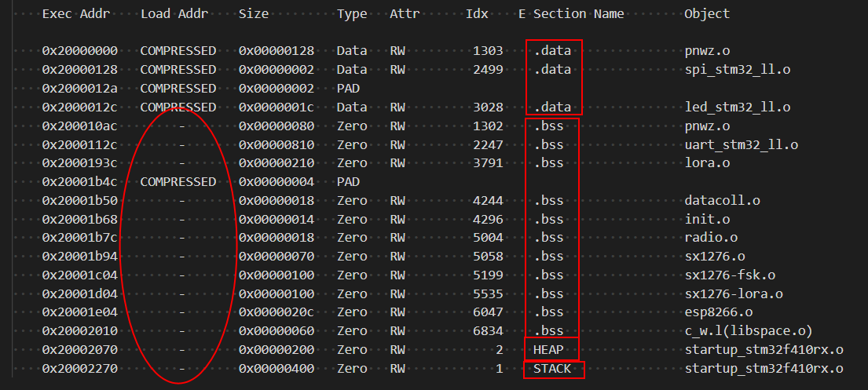The image size is (868, 390).
Task: Click size value 0x00000200
Action: (x=277, y=350)
